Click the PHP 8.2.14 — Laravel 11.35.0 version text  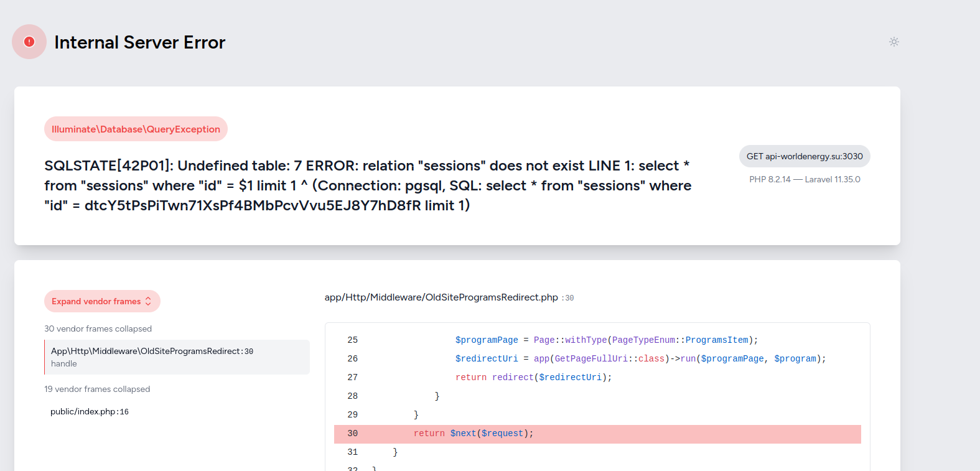click(805, 179)
